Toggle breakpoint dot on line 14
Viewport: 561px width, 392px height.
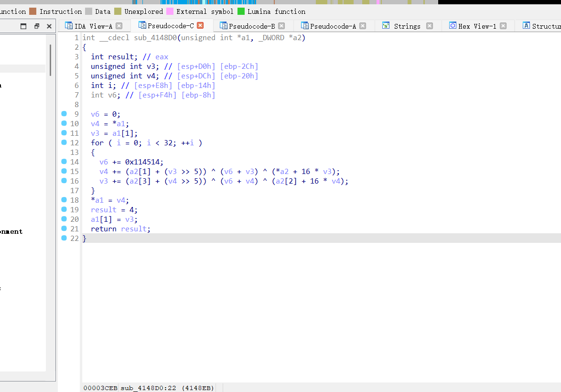64,162
